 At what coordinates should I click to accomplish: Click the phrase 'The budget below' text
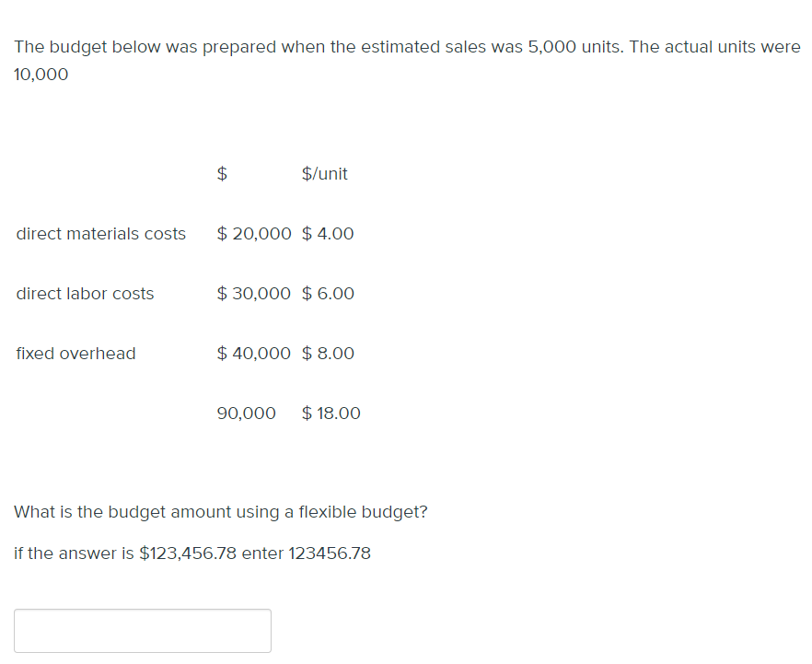coord(87,47)
